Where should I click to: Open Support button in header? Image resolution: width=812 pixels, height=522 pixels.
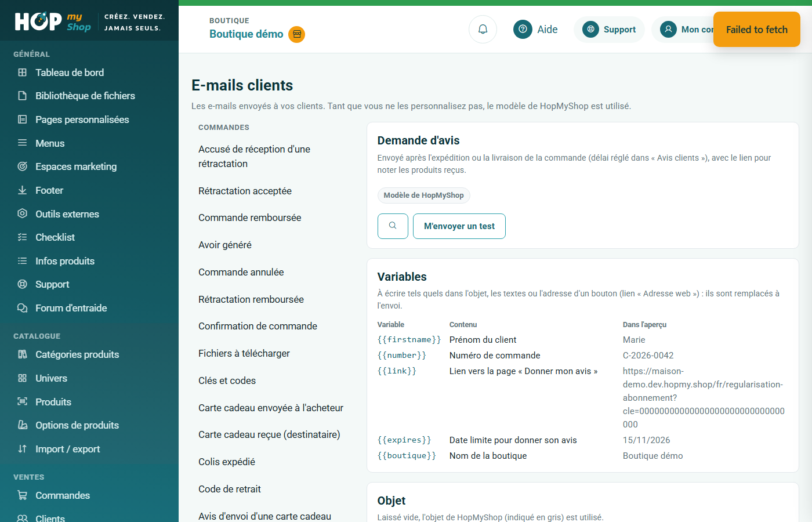(x=609, y=29)
